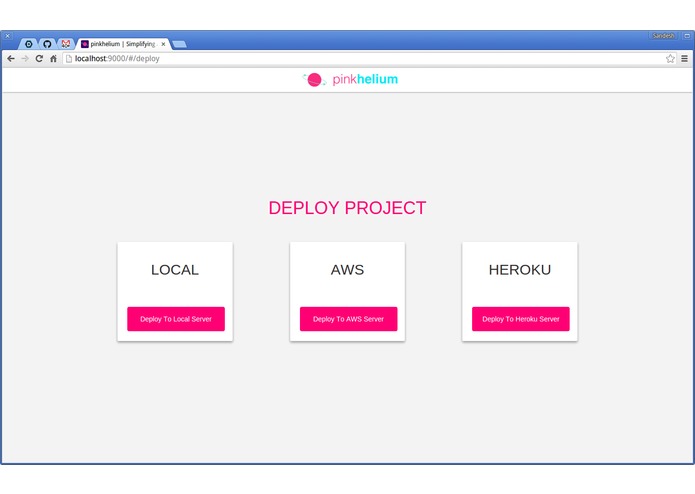Switch to the Gmail pinned tab
The width and height of the screenshot is (695, 494).
[x=66, y=44]
